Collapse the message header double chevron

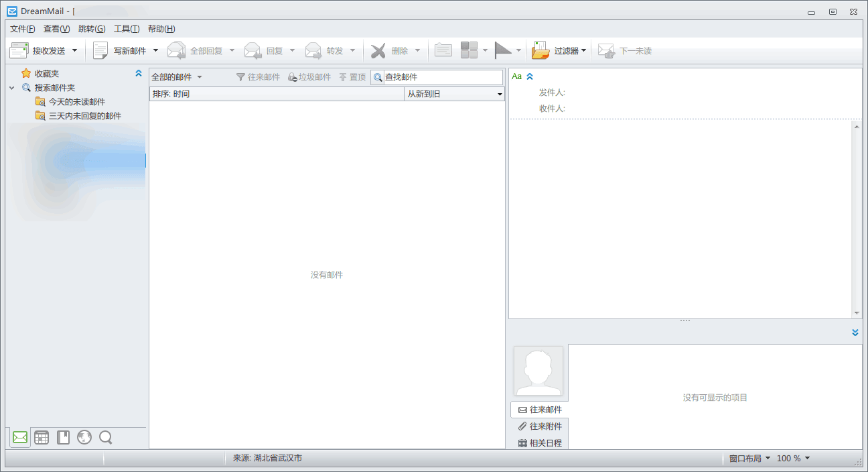530,76
